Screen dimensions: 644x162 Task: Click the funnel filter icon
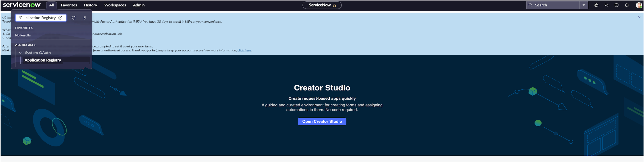[20, 18]
